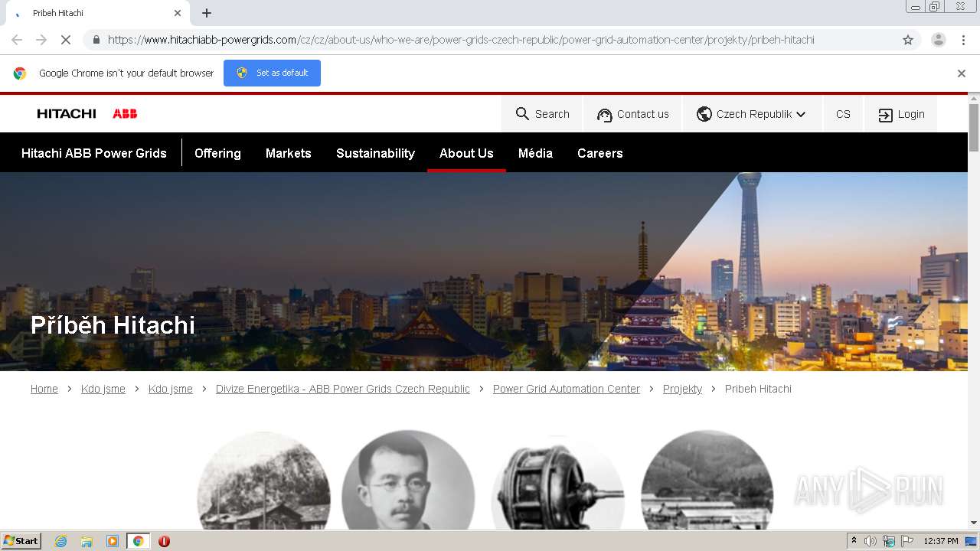Open File Explorer from taskbar
This screenshot has width=980, height=551.
pyautogui.click(x=87, y=541)
